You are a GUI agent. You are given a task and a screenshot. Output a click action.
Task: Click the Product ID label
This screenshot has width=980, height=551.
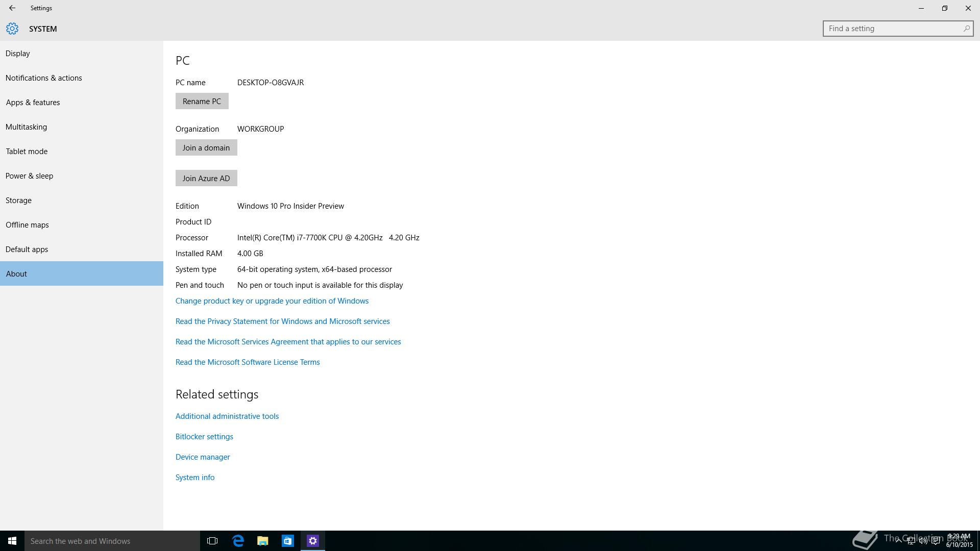coord(193,222)
